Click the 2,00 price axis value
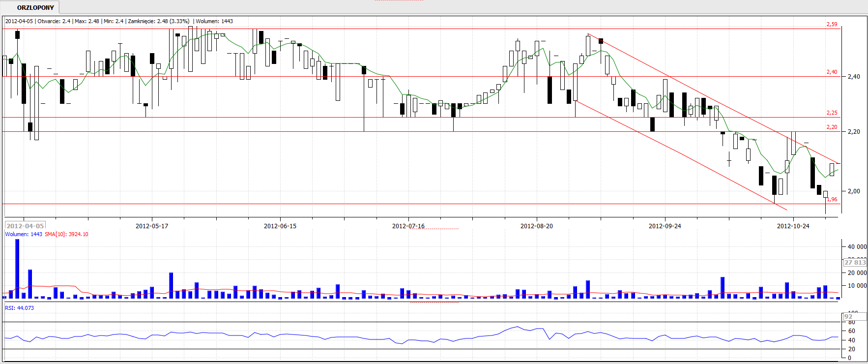This screenshot has width=868, height=364. [x=854, y=191]
